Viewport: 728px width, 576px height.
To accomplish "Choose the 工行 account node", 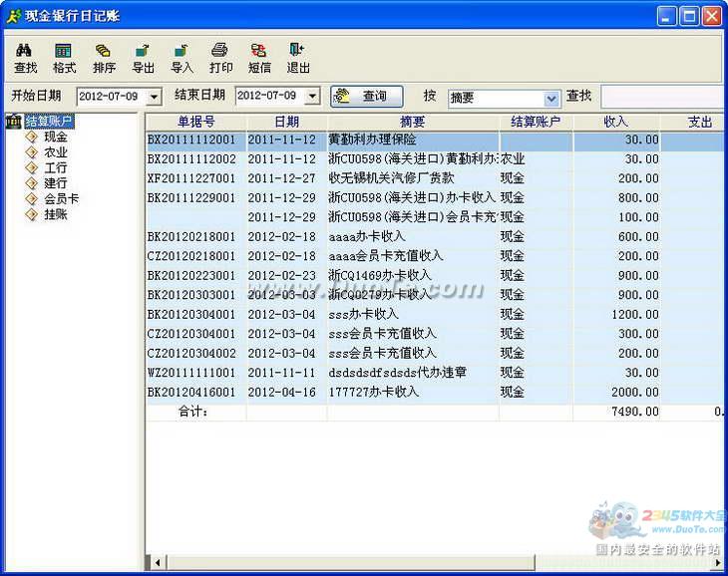I will (x=56, y=167).
